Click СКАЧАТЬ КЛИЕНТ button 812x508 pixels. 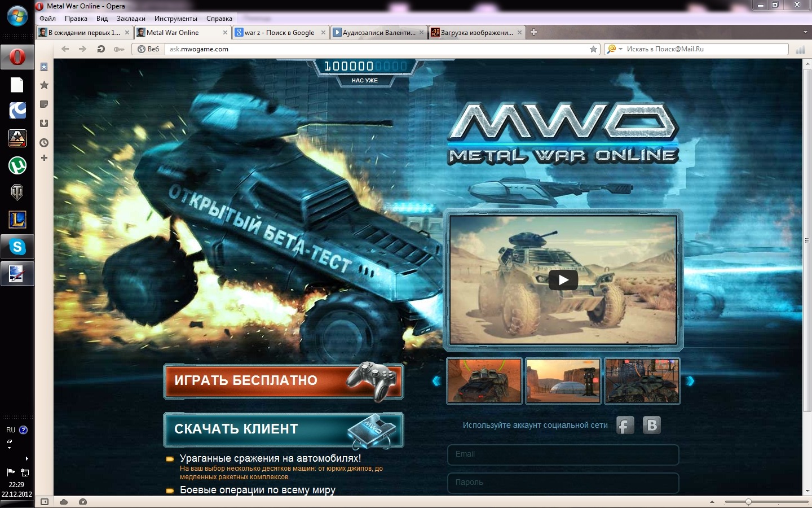click(284, 430)
